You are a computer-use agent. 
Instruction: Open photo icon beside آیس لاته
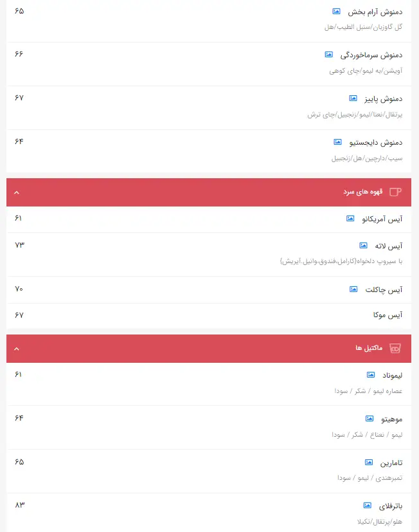(363, 246)
